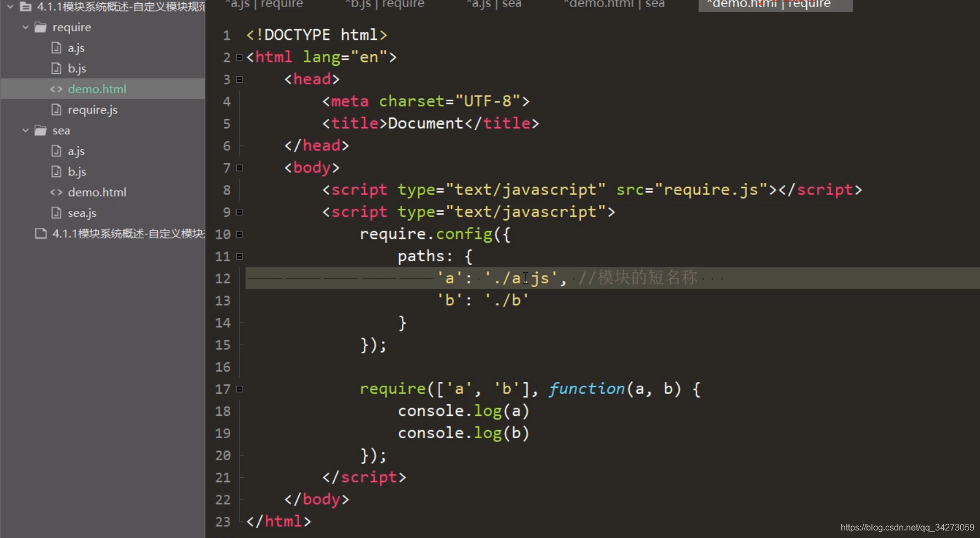Open require.js in the sidebar
The height and width of the screenshot is (538, 980).
(x=93, y=110)
